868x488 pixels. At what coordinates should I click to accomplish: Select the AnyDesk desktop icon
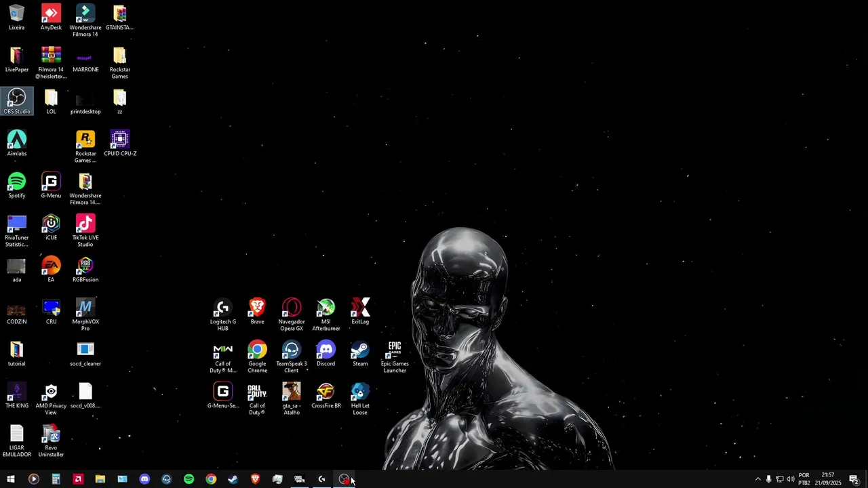(51, 18)
